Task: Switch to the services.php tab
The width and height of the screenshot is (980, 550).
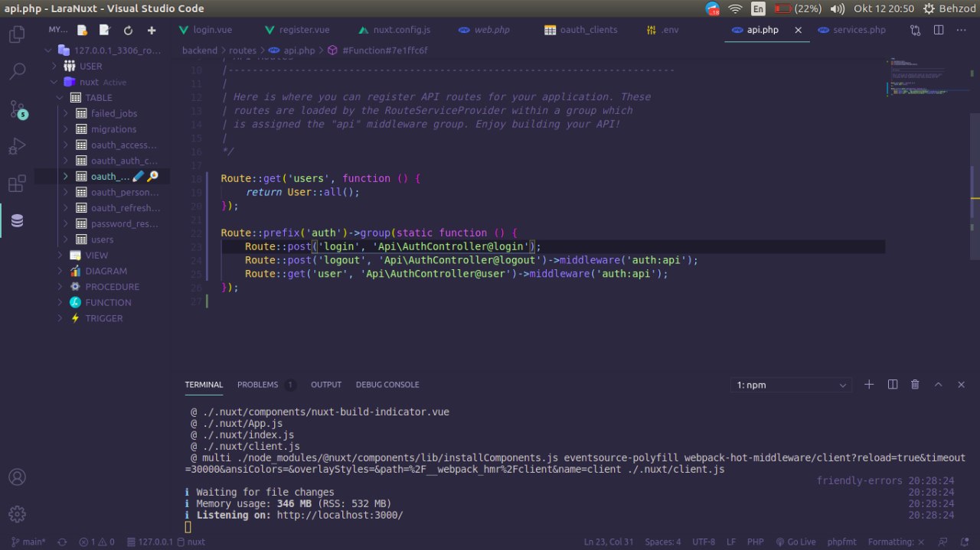Action: (x=859, y=30)
